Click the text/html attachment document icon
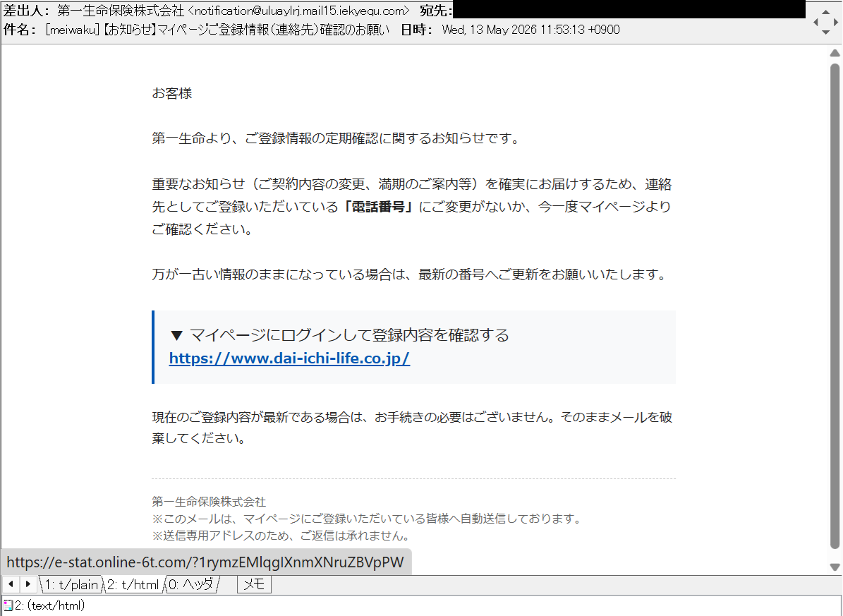Image resolution: width=843 pixels, height=616 pixels. 8,606
